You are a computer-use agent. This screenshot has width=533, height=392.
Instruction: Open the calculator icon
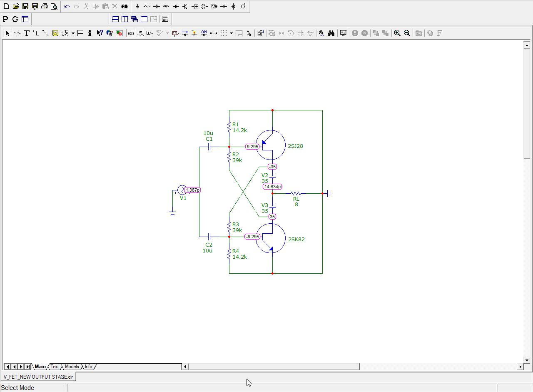coord(165,19)
